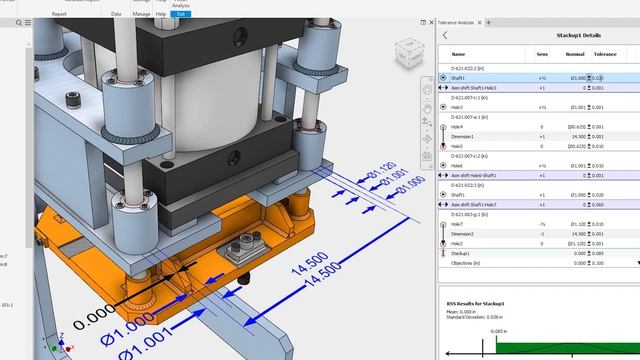
Task: Click the axis shift arrows icon for Shaft1-Hole3
Action: click(443, 88)
